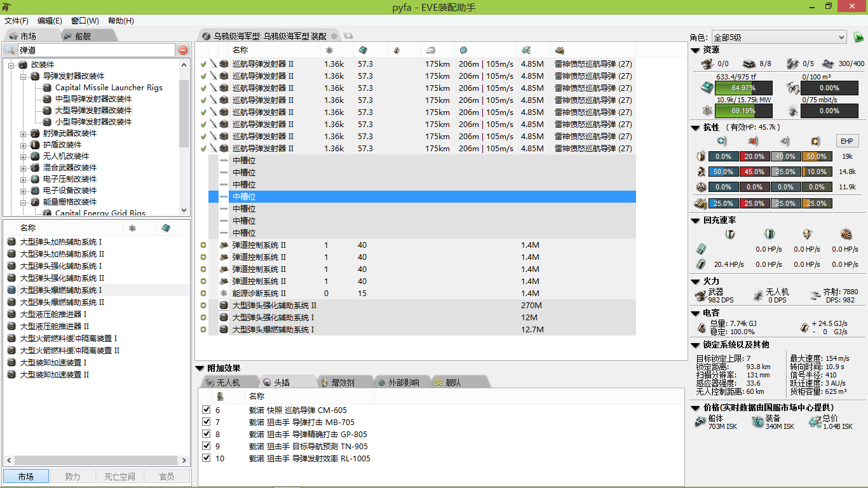This screenshot has height=488, width=868.
Task: Click the 弹道 search input field
Action: tap(95, 50)
